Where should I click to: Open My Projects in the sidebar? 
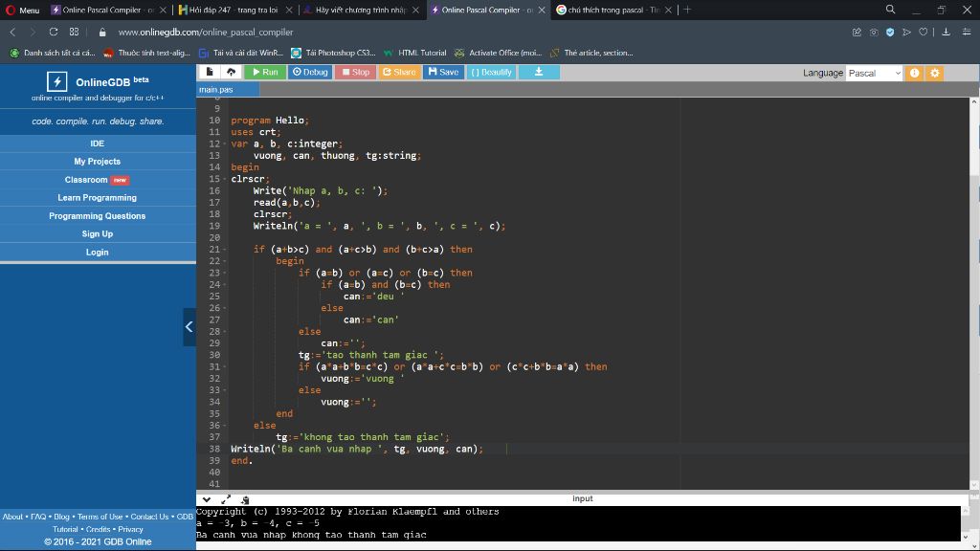tap(98, 161)
